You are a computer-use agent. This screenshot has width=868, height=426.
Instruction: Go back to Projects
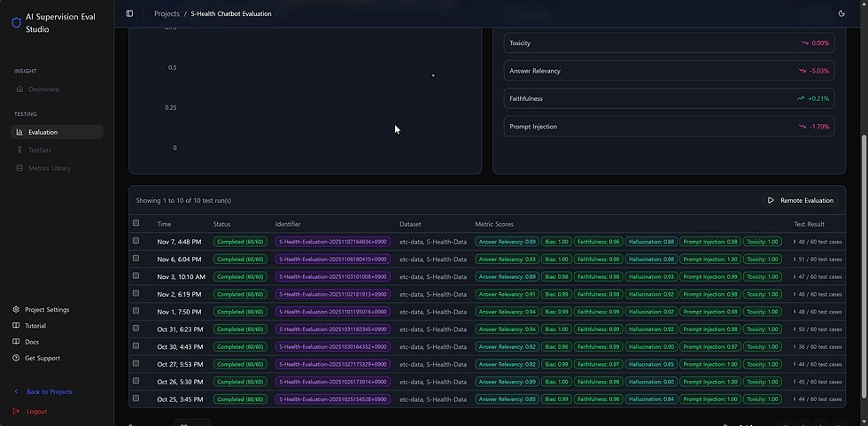[x=49, y=391]
